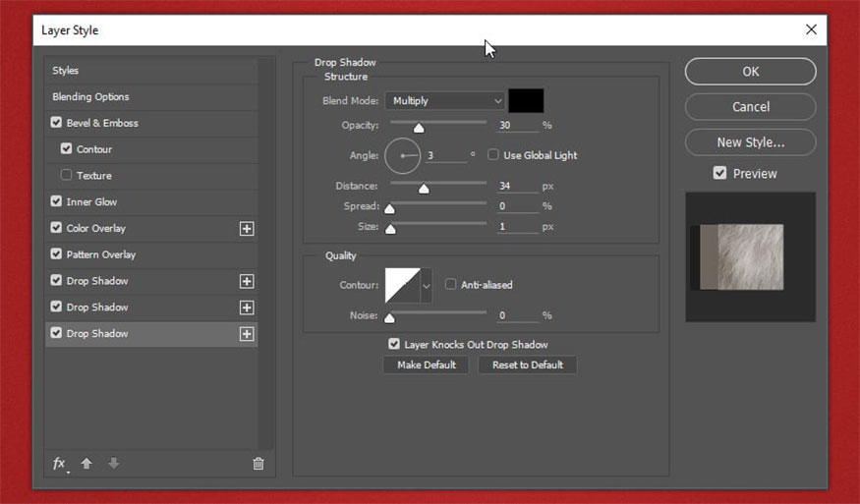This screenshot has width=860, height=504.
Task: Select Blending Options in the list
Action: pyautogui.click(x=91, y=97)
